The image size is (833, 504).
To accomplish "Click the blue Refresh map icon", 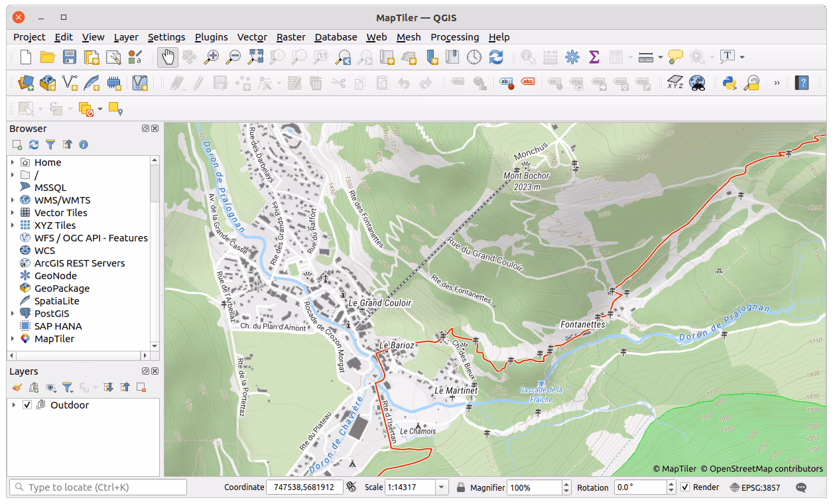I will pos(496,58).
